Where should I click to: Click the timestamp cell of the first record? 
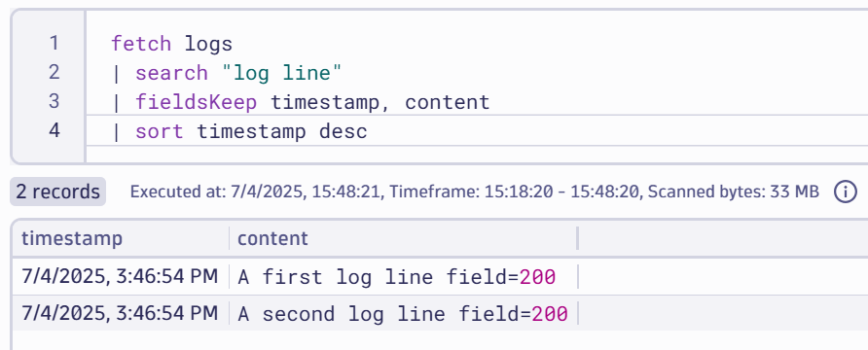(120, 276)
